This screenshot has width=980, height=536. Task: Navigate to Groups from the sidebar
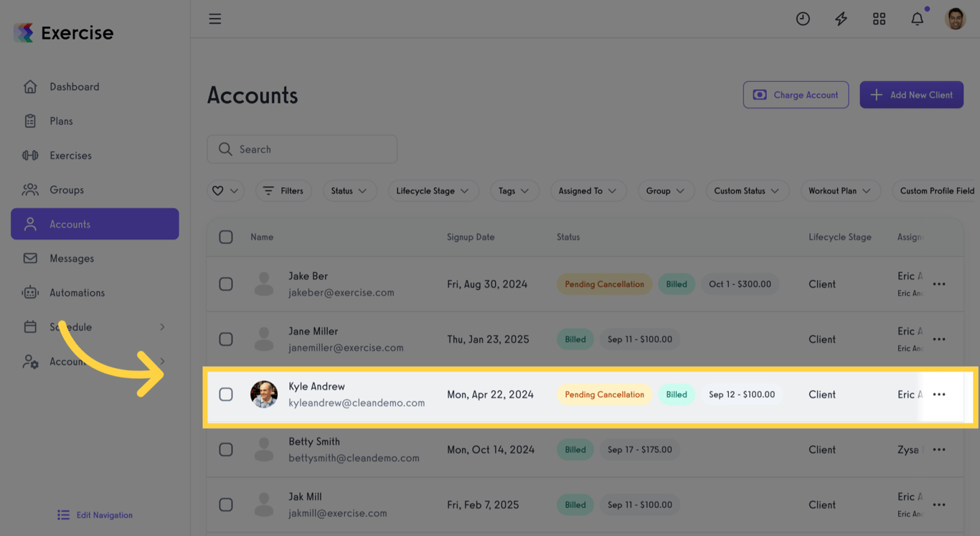67,189
